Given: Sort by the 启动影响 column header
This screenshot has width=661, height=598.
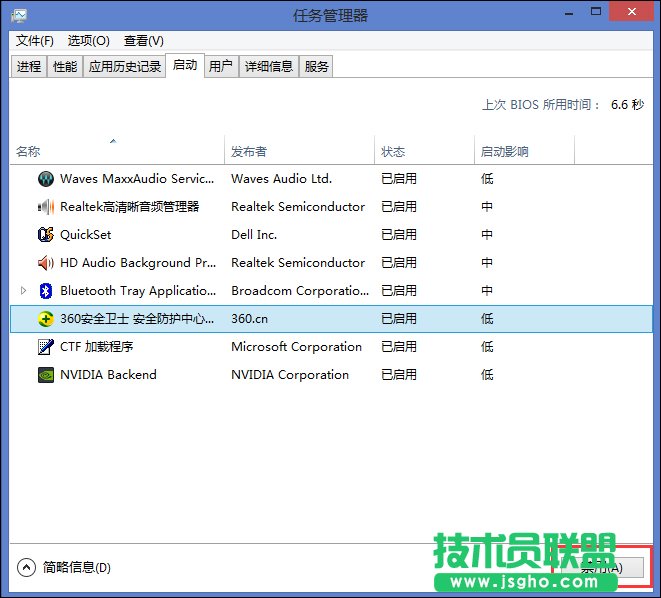Looking at the screenshot, I should (x=505, y=152).
